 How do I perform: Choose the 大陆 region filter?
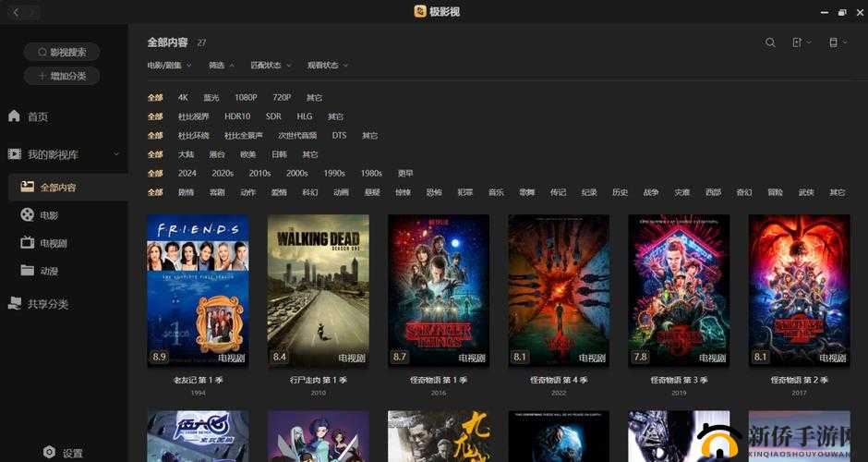point(186,154)
